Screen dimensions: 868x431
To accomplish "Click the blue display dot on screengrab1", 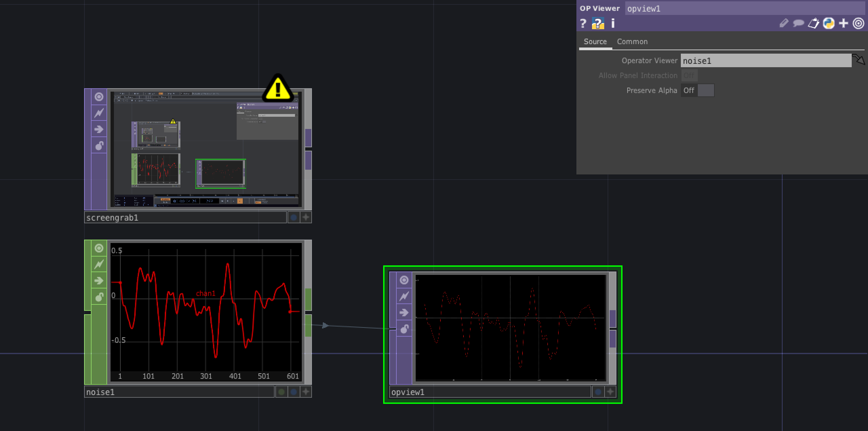I will [294, 218].
